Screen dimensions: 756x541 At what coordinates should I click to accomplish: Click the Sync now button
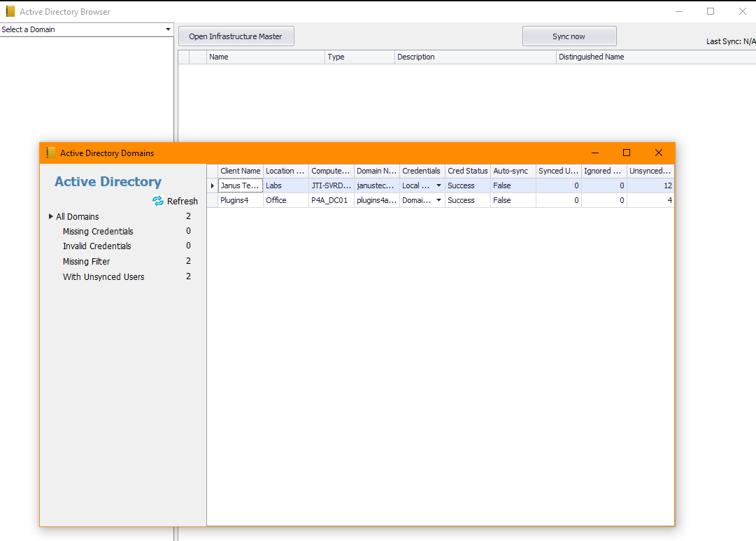569,36
